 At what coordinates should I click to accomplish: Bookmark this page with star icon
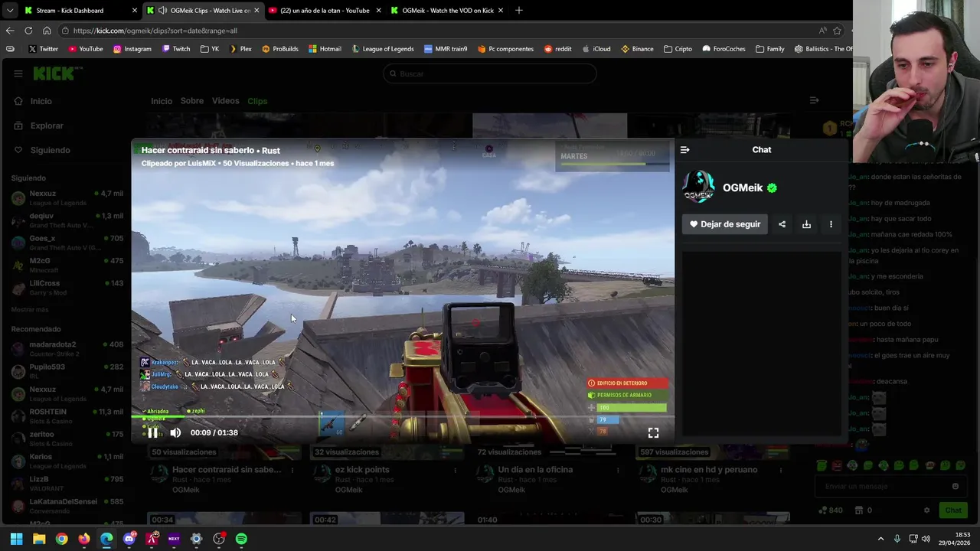tap(837, 31)
